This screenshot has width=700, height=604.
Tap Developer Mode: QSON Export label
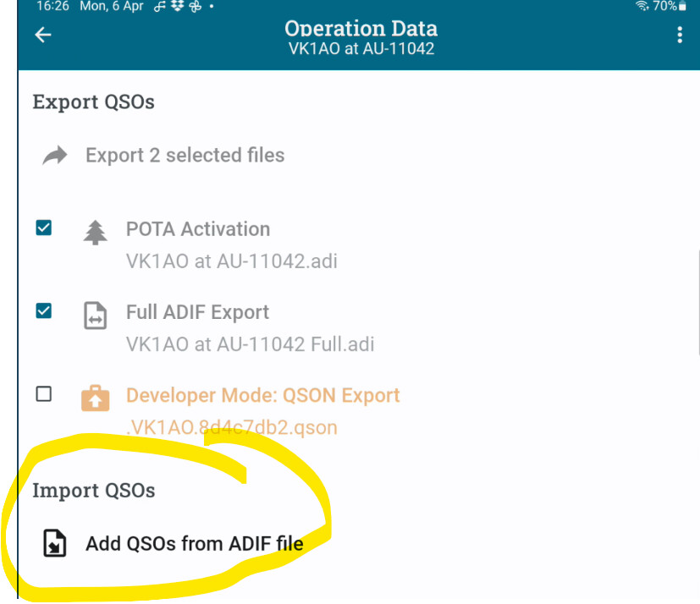[262, 395]
